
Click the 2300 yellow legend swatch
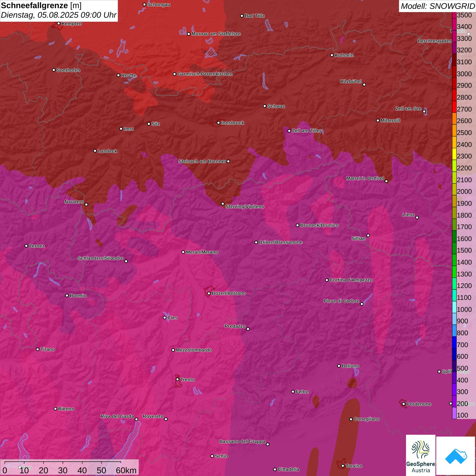[454, 154]
